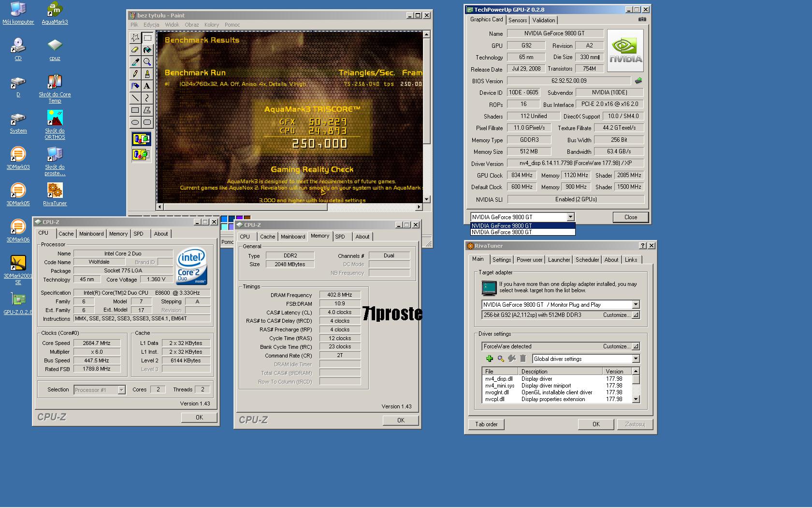Select the Free-form select tool in Paint
This screenshot has width=812, height=508.
coord(135,38)
